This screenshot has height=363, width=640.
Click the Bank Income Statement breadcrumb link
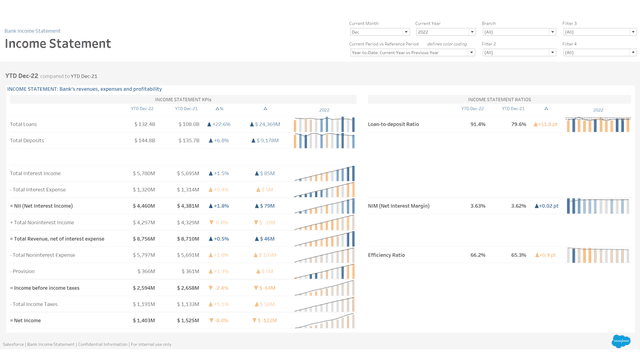32,31
